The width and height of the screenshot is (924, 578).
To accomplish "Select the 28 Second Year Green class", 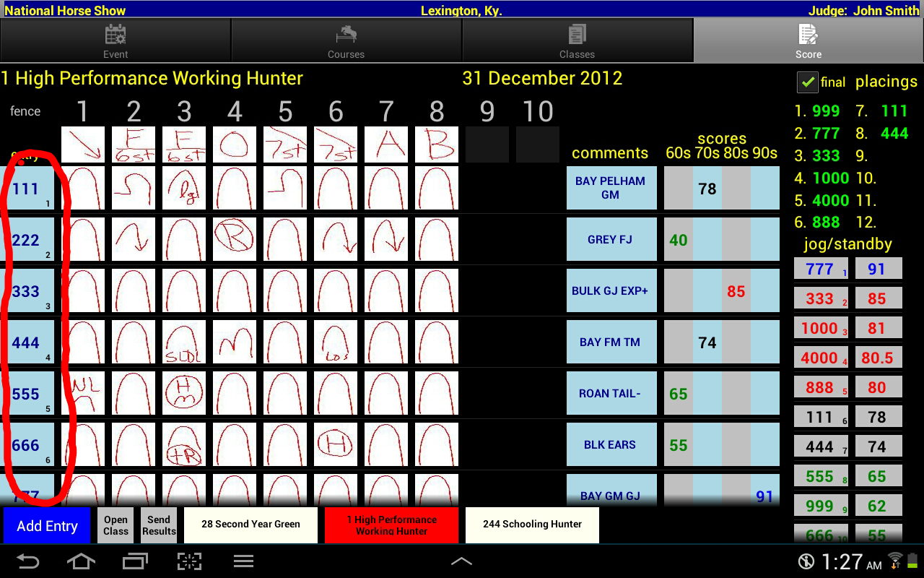I will click(250, 525).
